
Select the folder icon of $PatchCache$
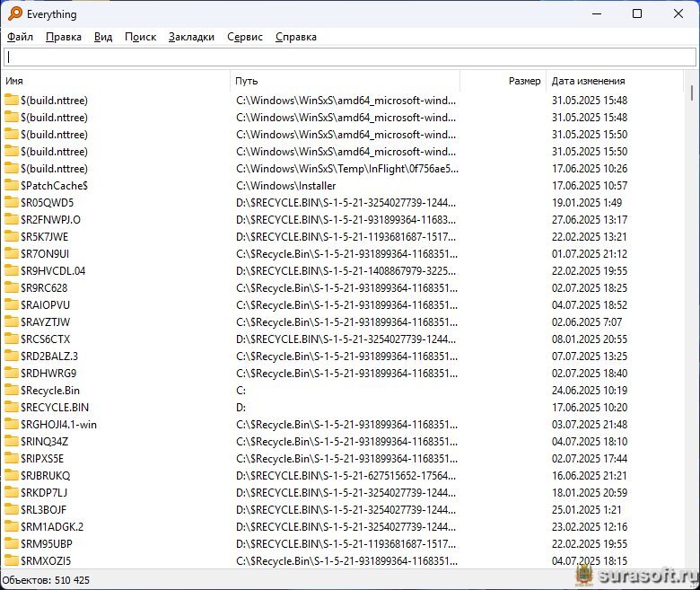click(12, 185)
